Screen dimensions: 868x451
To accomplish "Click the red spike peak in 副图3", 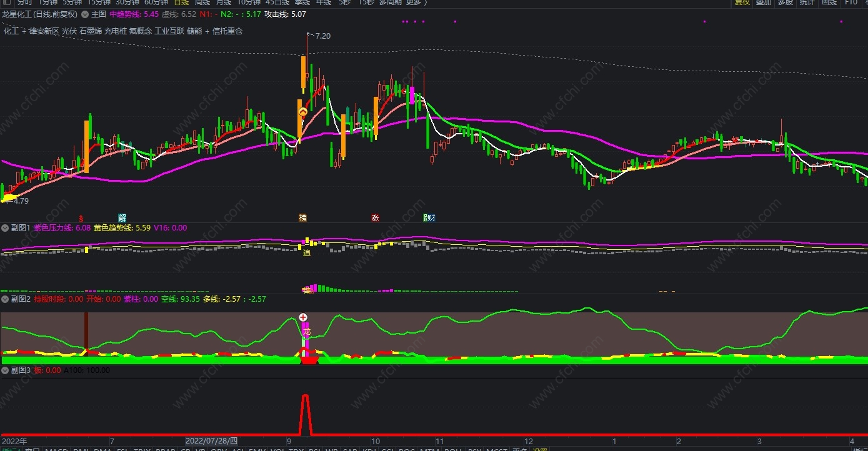I will tap(305, 396).
